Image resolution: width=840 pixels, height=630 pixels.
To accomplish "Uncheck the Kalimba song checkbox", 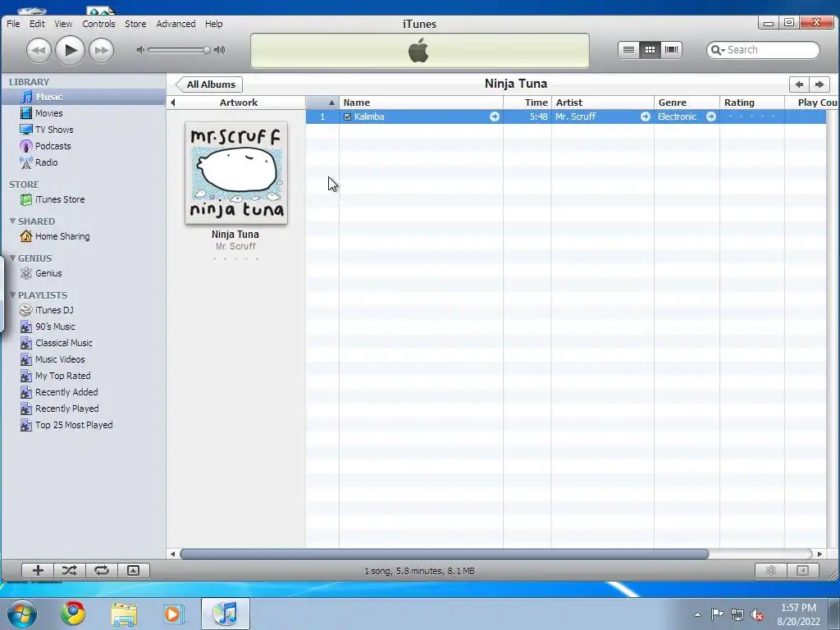I will pyautogui.click(x=347, y=116).
